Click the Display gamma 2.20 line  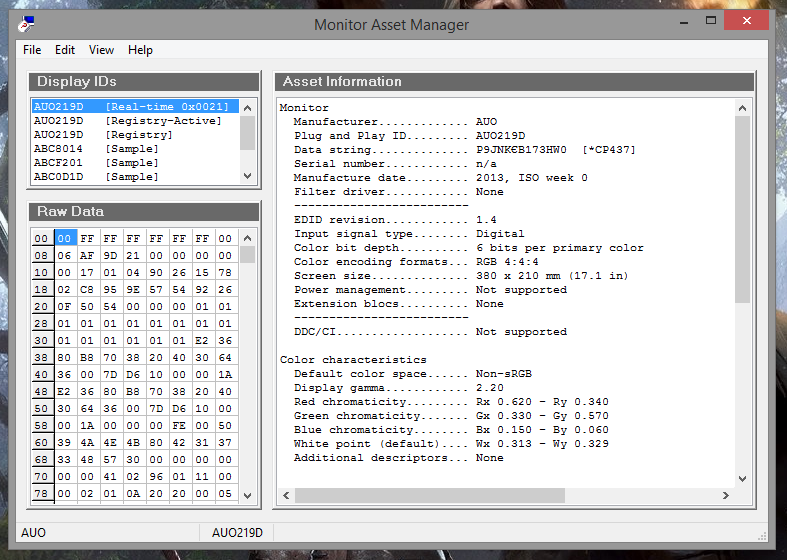[399, 388]
